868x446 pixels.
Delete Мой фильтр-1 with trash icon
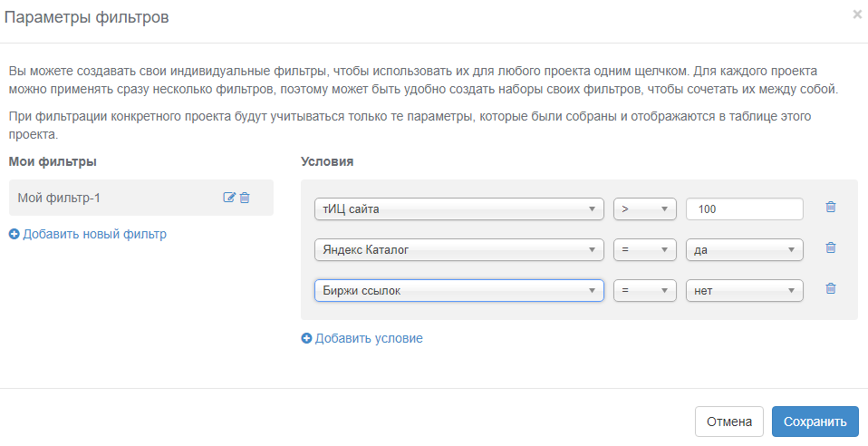[x=245, y=198]
